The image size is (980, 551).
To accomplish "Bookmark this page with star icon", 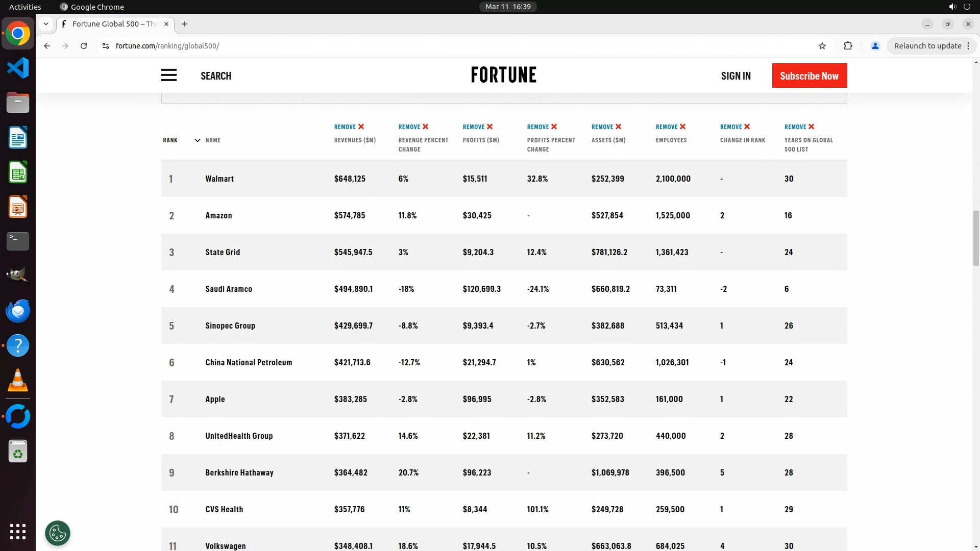I will click(x=822, y=46).
